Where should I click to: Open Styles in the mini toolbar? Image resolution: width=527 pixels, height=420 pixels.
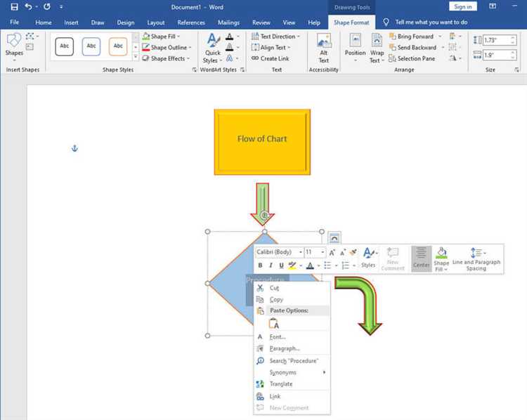[369, 258]
